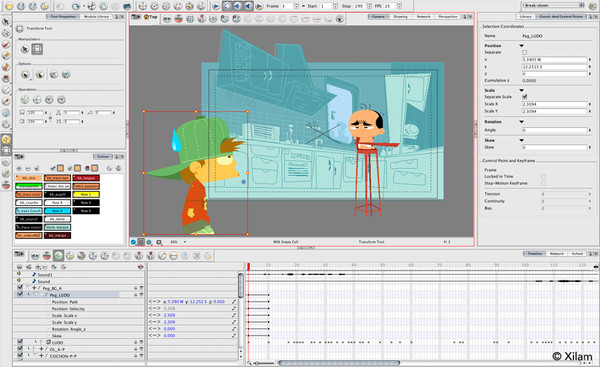Select the Sound1 layer row

[79, 275]
